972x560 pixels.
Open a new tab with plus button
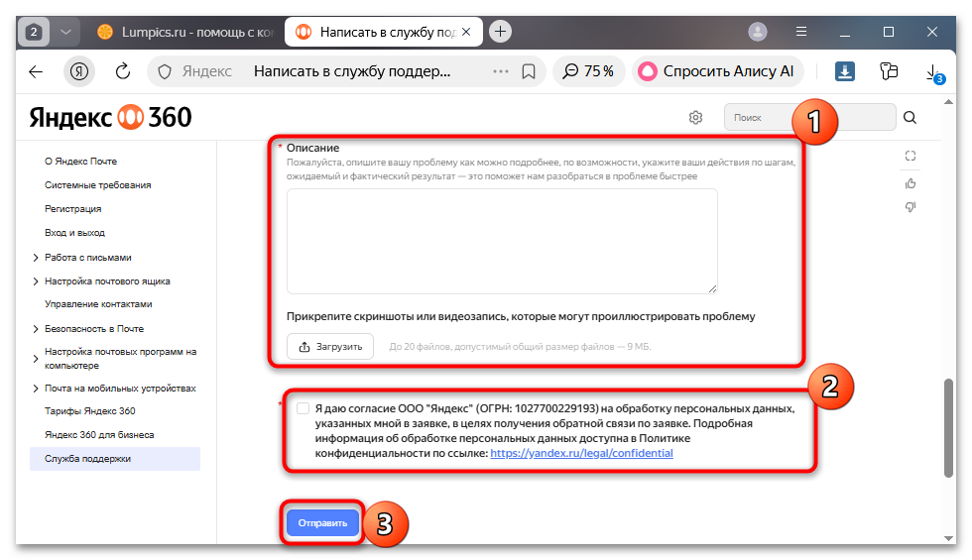(x=500, y=32)
